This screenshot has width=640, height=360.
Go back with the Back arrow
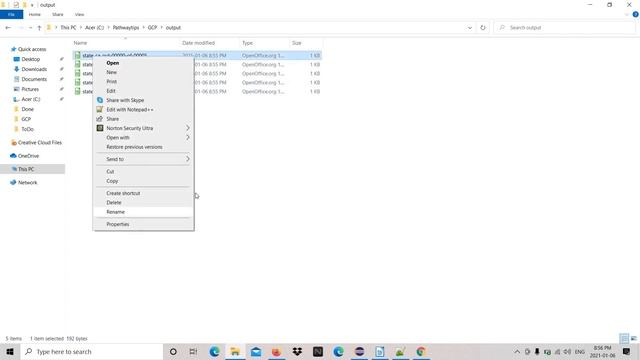tap(8, 28)
